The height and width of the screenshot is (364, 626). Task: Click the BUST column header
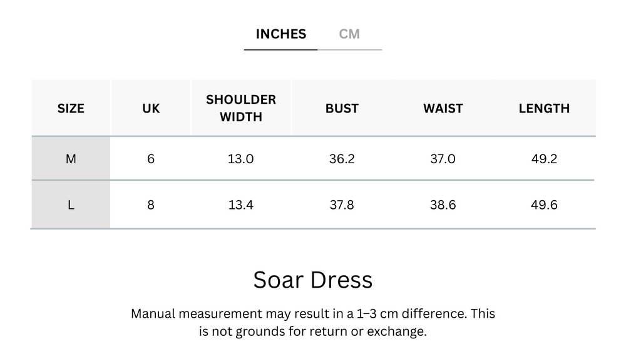click(341, 108)
